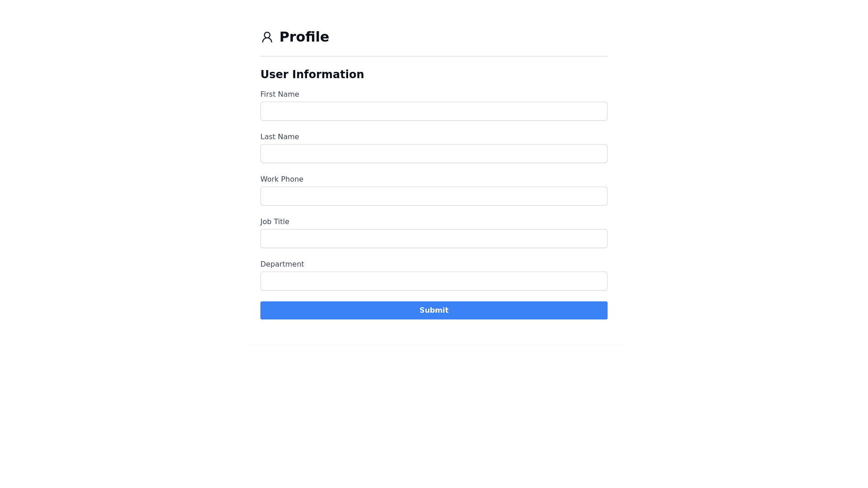The image size is (868, 488).
Task: Submit the user information form
Action: point(434,310)
